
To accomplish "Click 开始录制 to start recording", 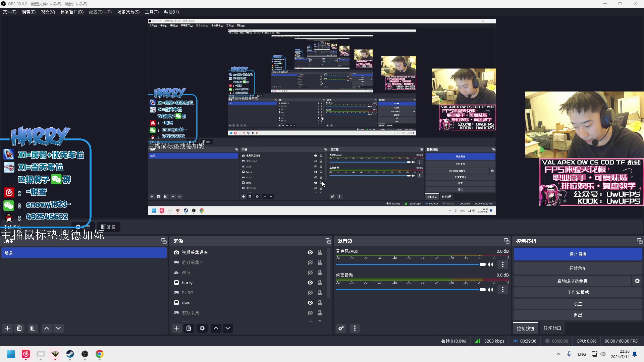I will coord(578,268).
